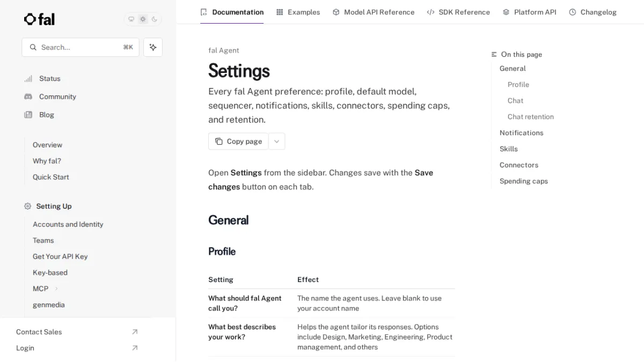Open the Blog link

click(x=47, y=115)
